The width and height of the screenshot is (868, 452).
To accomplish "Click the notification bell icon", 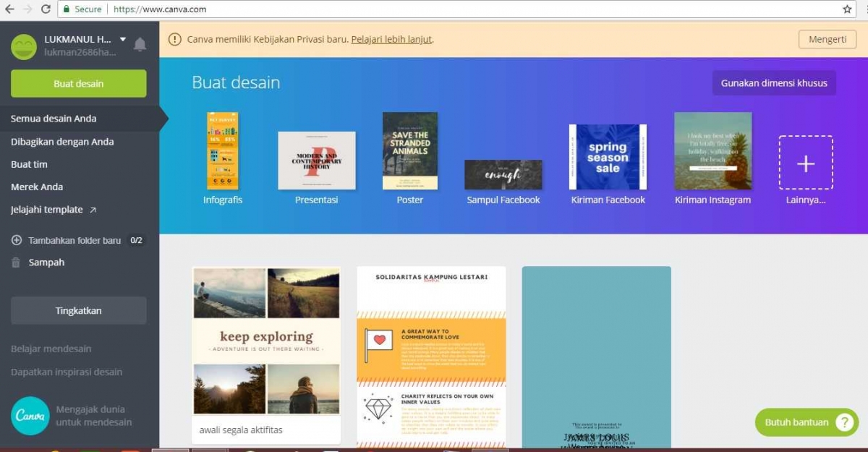I will [140, 45].
